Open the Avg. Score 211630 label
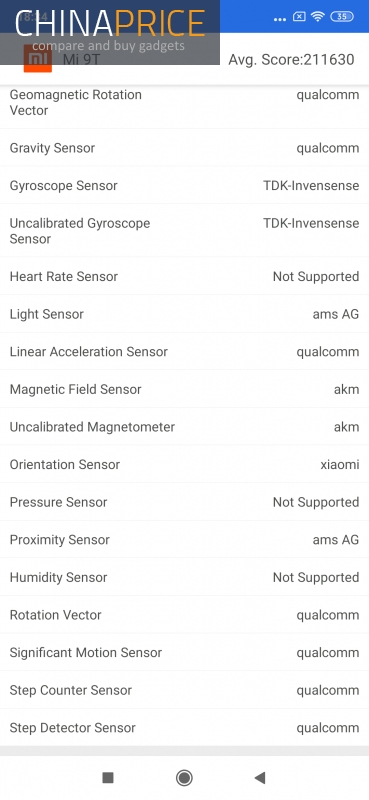369x800 pixels. tap(291, 60)
